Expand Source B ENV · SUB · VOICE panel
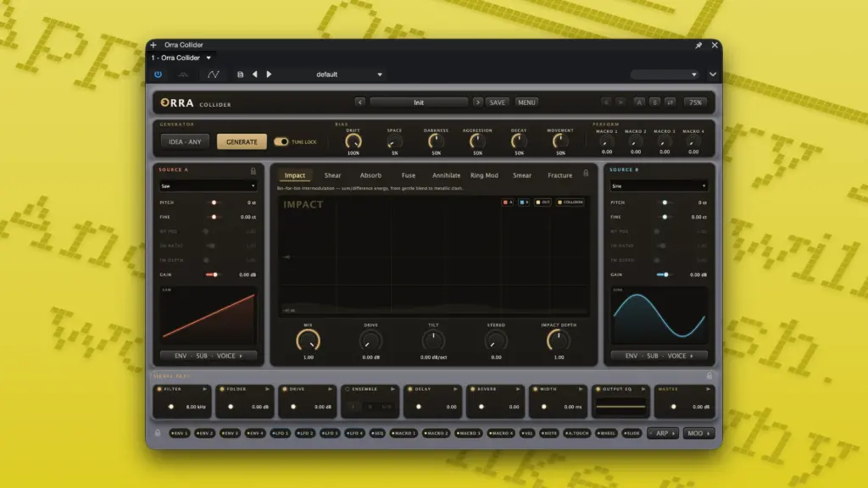The image size is (868, 488). (x=659, y=356)
